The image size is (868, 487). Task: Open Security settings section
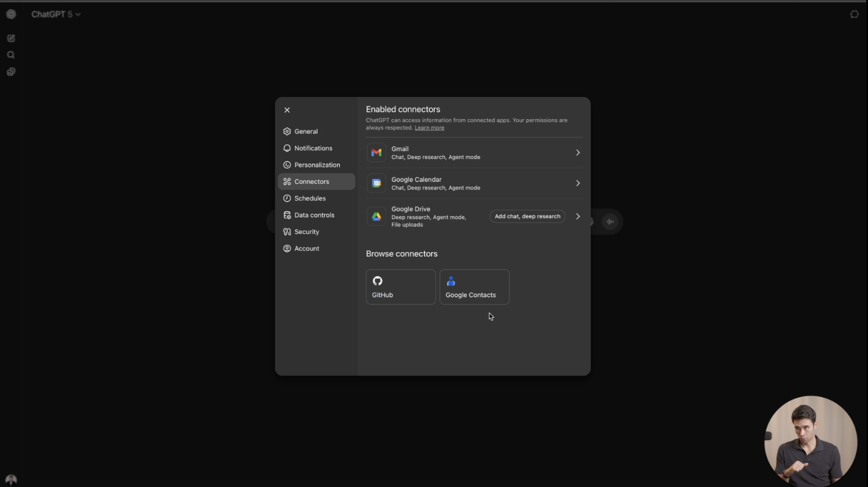coord(316,232)
